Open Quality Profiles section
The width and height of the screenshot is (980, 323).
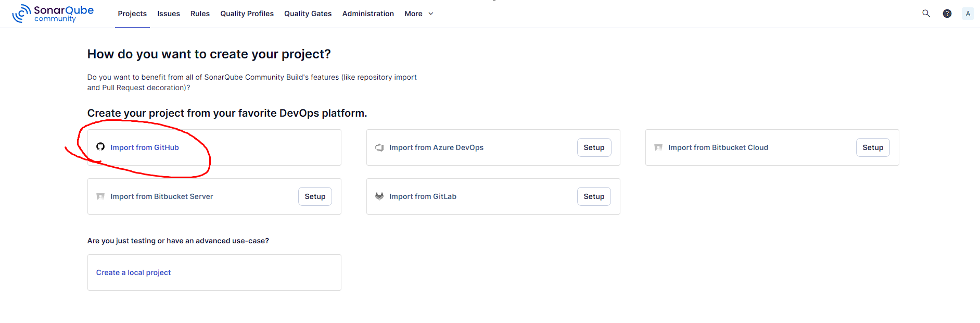(247, 14)
